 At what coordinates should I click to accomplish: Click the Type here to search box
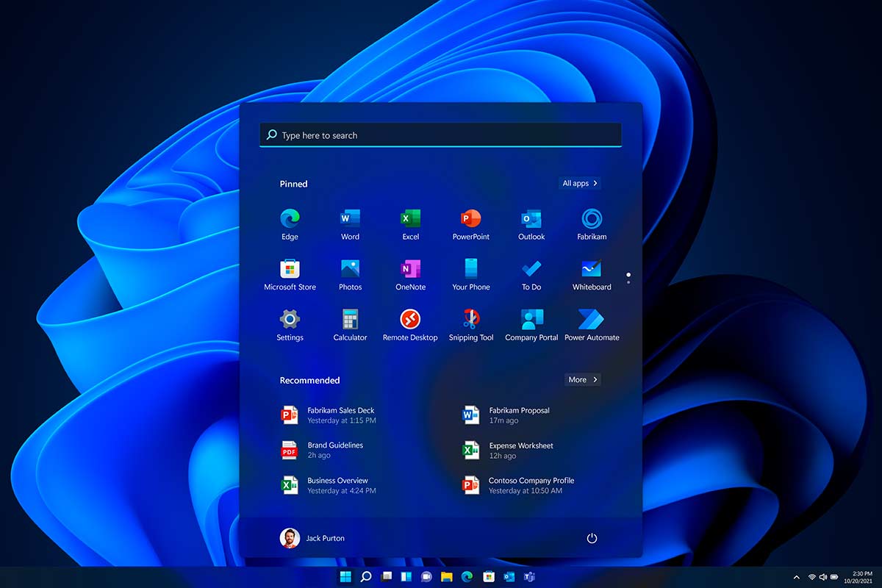(440, 135)
